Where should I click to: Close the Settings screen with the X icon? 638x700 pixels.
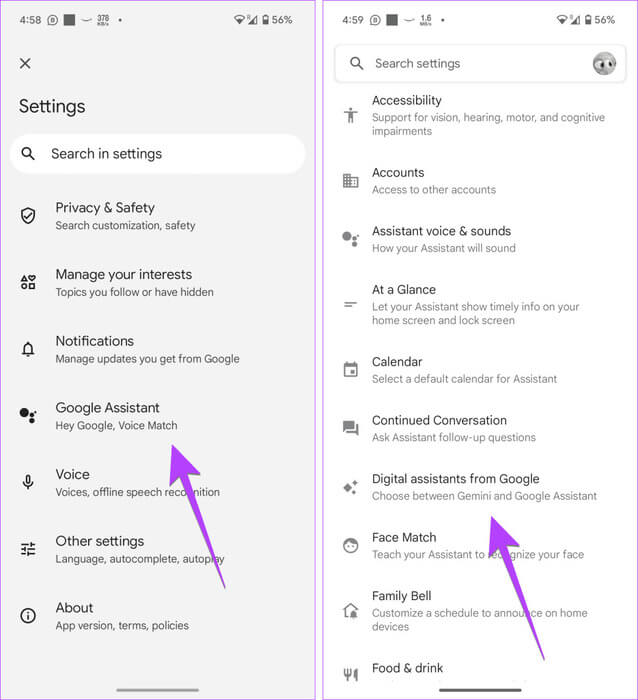pyautogui.click(x=25, y=63)
